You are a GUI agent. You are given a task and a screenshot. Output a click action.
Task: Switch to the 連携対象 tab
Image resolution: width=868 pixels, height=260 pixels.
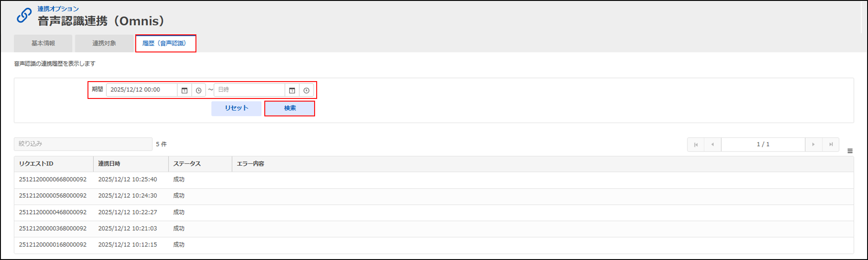click(x=104, y=44)
